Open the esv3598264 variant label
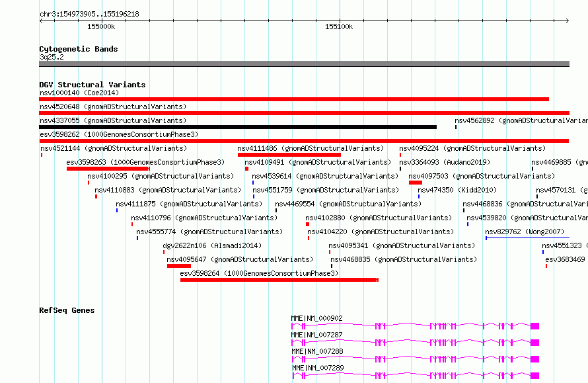This screenshot has width=588, height=383. click(x=259, y=273)
